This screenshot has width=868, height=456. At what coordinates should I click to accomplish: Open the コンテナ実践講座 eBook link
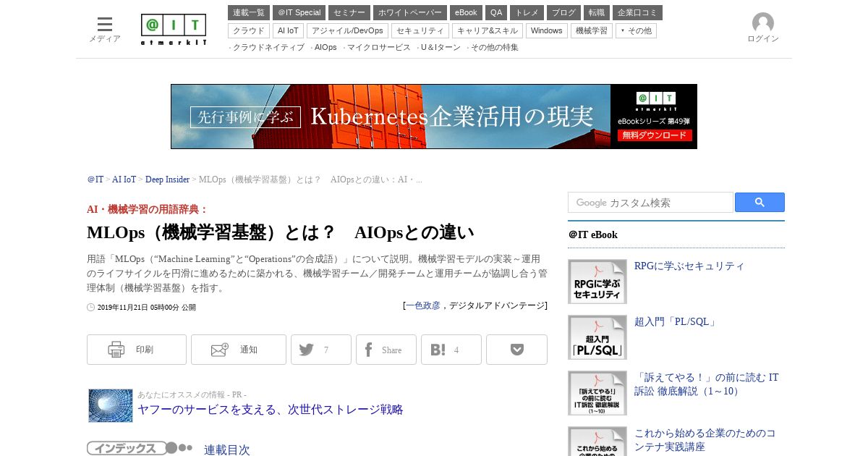click(705, 440)
